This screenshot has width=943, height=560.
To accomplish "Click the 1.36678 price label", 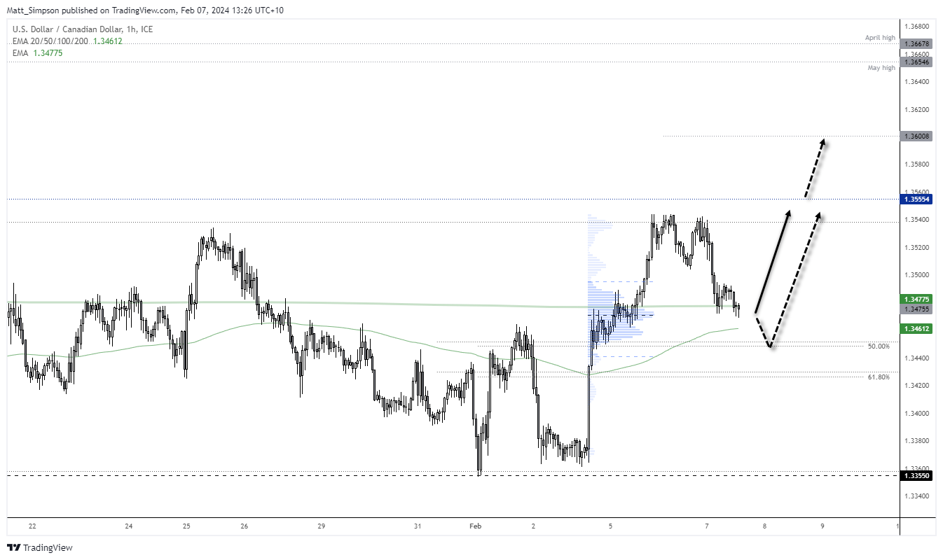I will coord(916,43).
